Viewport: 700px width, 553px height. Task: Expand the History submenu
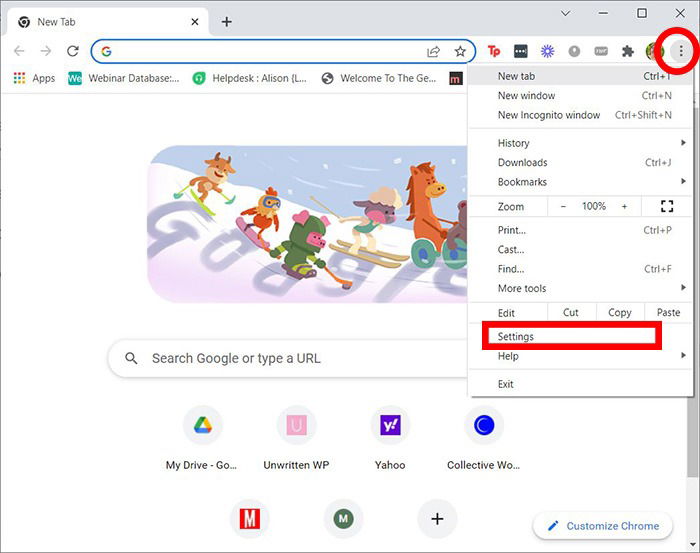(580, 143)
